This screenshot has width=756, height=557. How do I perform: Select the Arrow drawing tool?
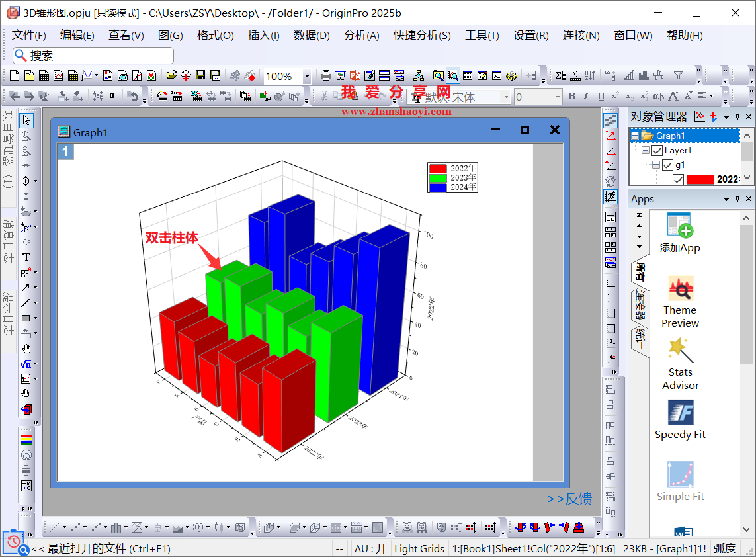point(25,288)
